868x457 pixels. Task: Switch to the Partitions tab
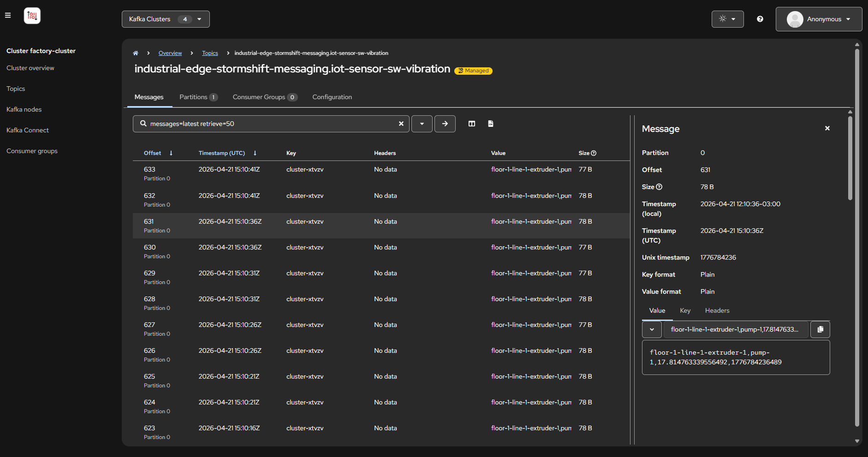[x=198, y=97]
